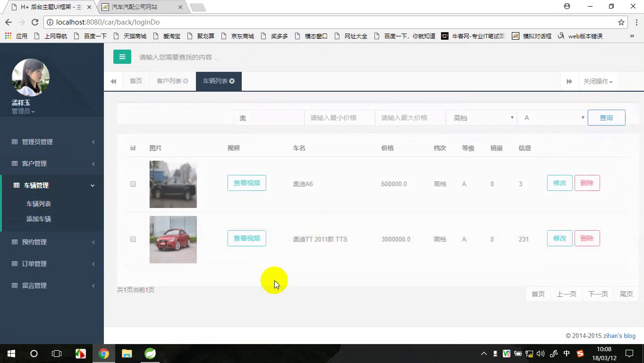Click the browser forward arrow
This screenshot has width=644, height=363.
point(22,22)
